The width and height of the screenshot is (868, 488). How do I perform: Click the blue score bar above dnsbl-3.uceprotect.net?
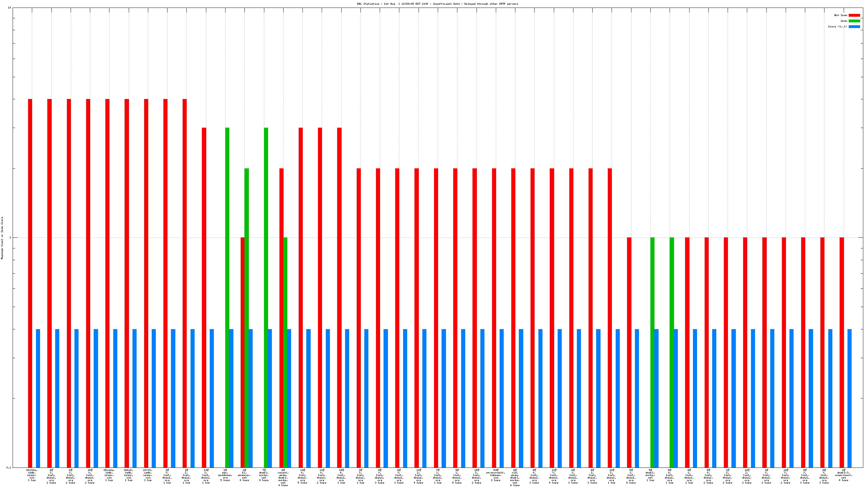[x=849, y=398]
